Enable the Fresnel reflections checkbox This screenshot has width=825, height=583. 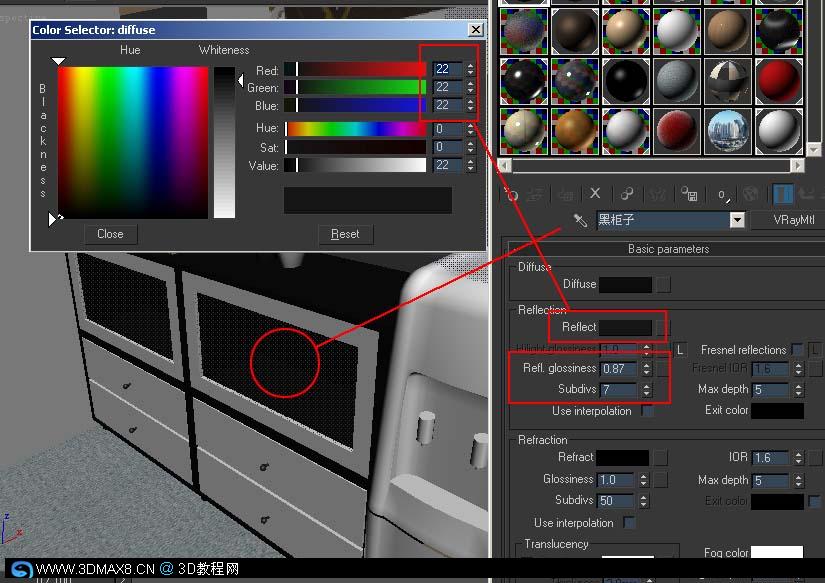pyautogui.click(x=798, y=349)
